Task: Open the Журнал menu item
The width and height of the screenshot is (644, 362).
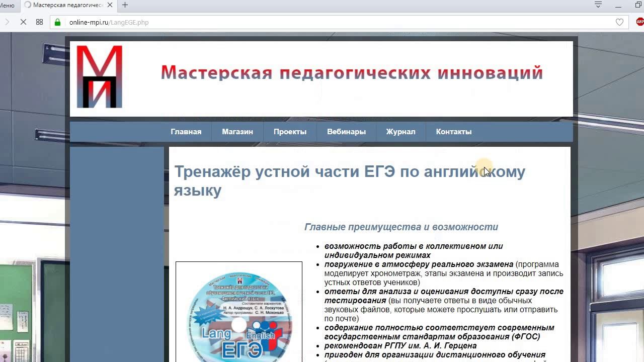Action: pos(400,132)
